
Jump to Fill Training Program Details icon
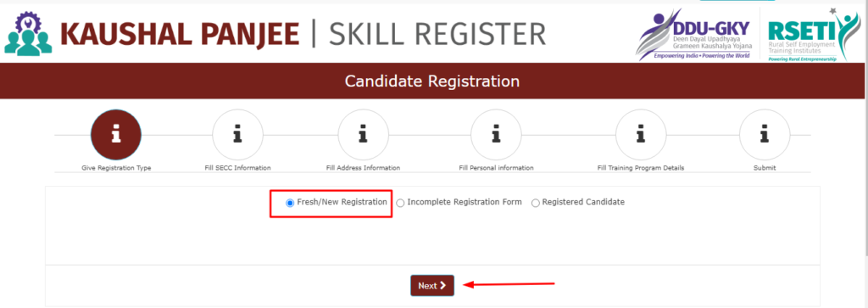641,135
